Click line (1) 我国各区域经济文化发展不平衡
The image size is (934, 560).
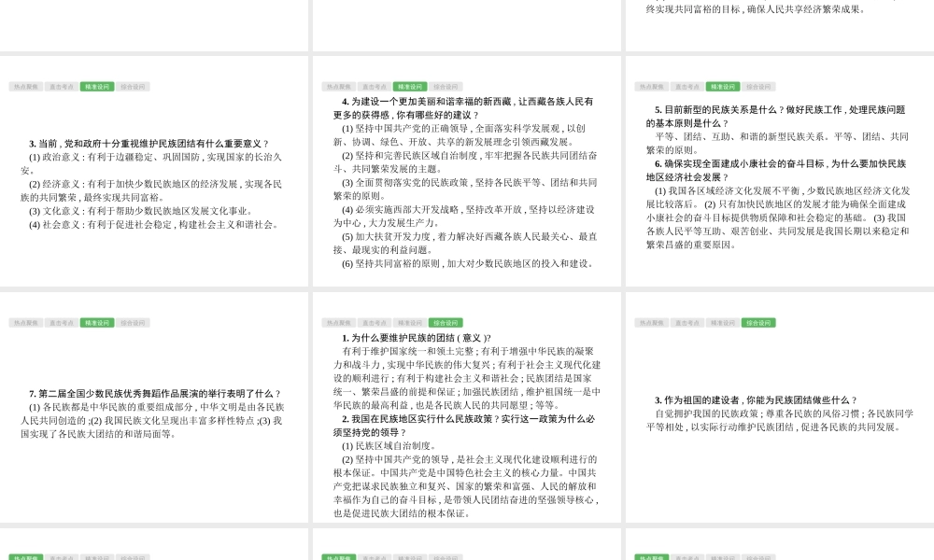click(x=778, y=217)
